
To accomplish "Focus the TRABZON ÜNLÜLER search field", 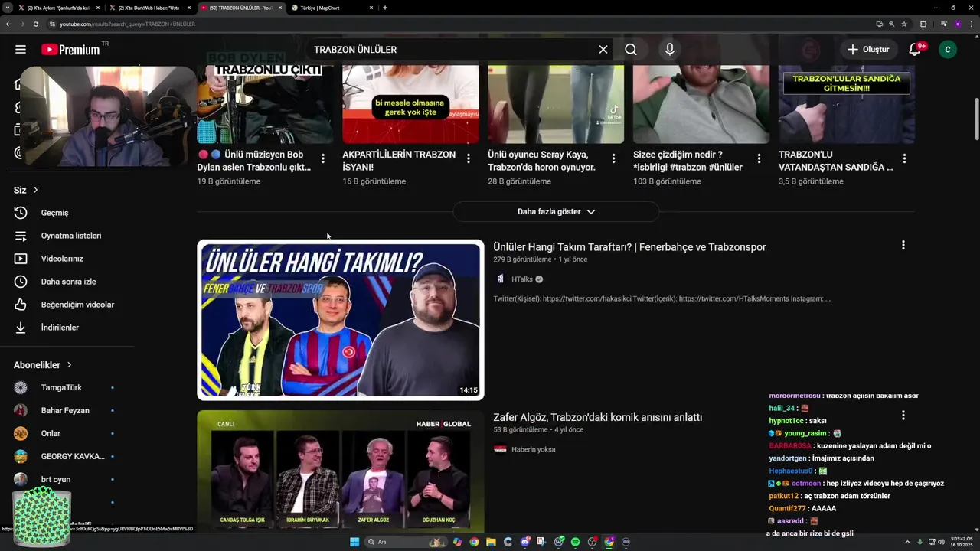I will click(x=452, y=49).
